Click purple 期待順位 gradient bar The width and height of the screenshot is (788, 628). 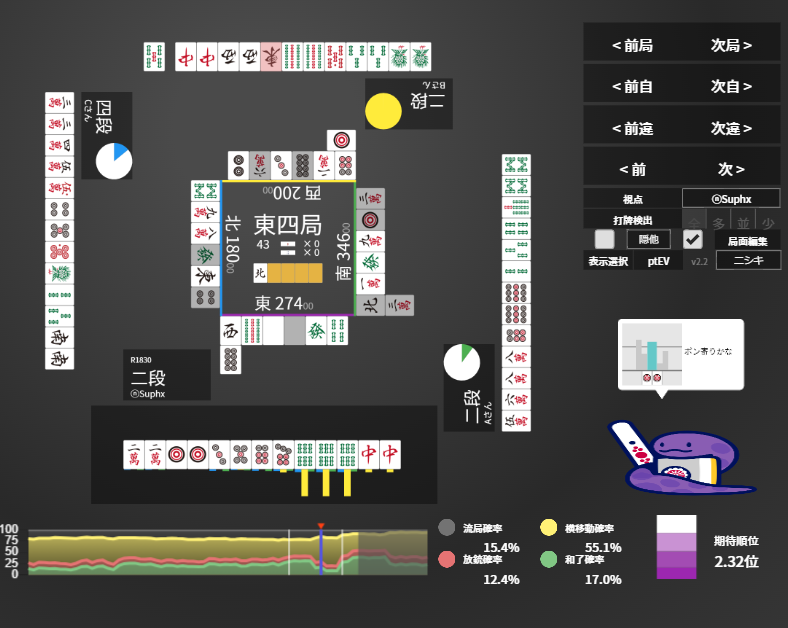coord(676,547)
